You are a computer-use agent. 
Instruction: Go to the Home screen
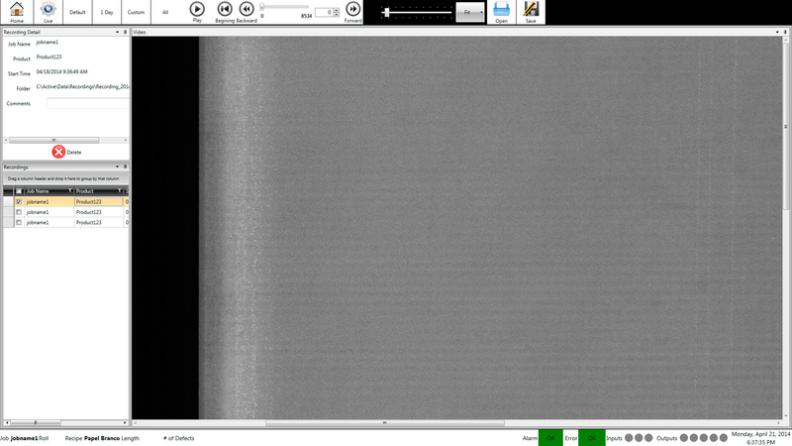click(x=16, y=12)
